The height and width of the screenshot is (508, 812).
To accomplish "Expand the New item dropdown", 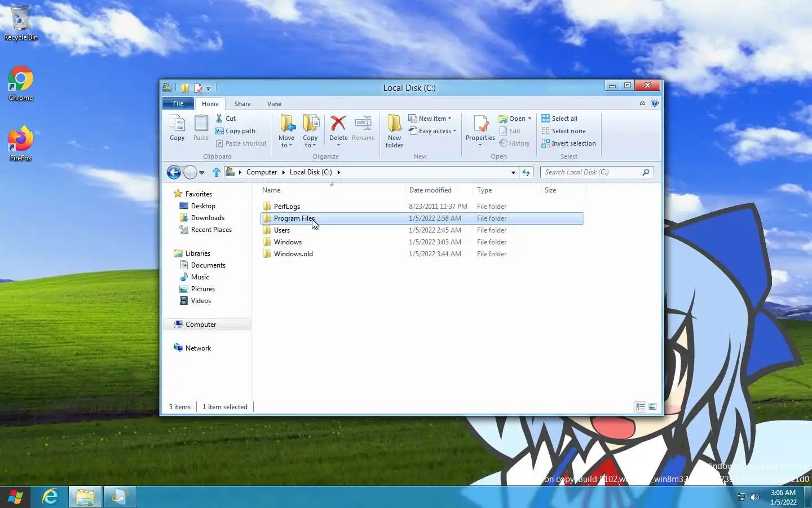I will [449, 119].
